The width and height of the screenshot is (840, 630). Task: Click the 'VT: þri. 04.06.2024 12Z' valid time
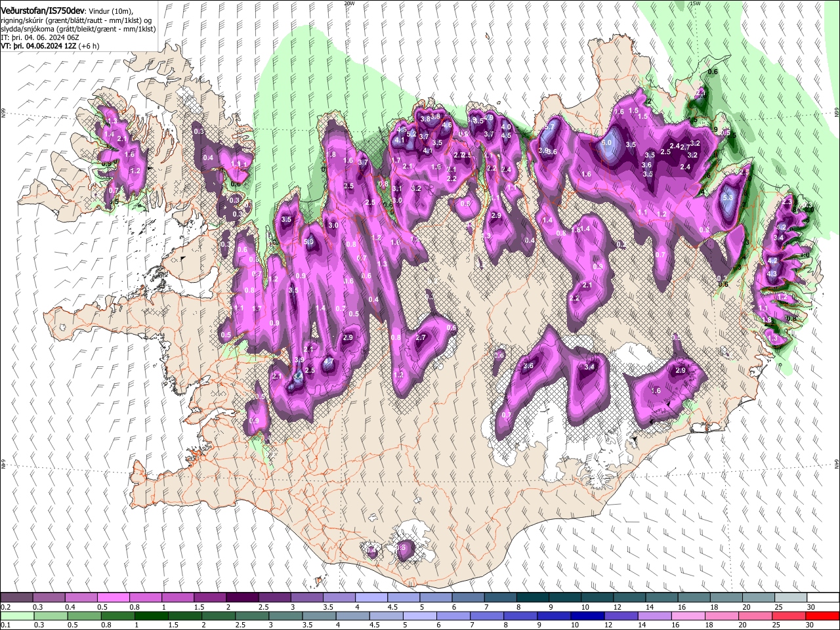click(40, 47)
